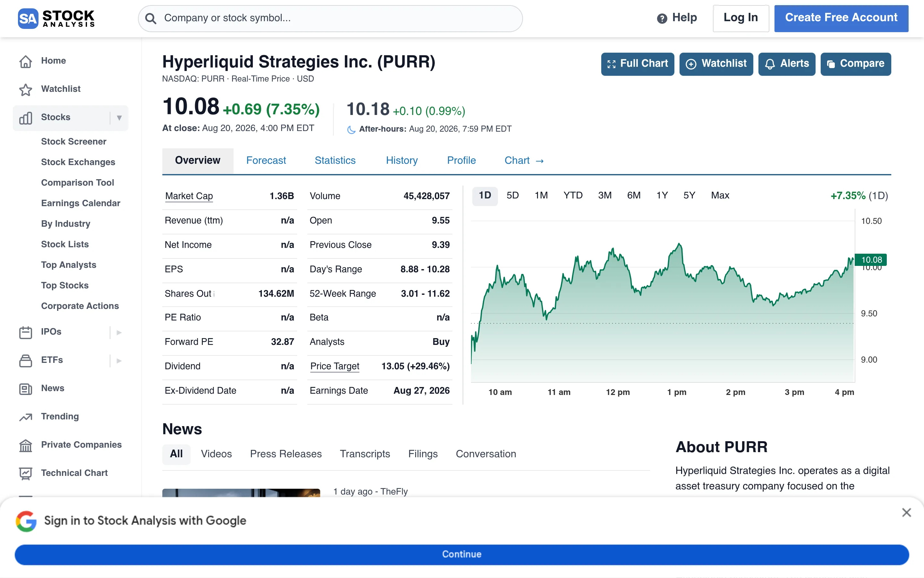Click the Price Target link

click(x=335, y=367)
